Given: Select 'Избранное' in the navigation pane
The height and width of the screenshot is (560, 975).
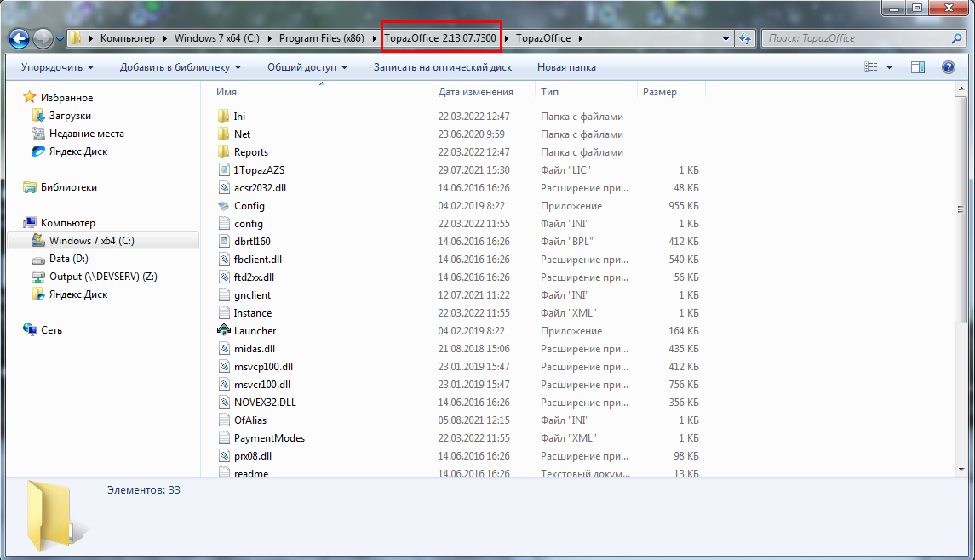Looking at the screenshot, I should pos(66,98).
